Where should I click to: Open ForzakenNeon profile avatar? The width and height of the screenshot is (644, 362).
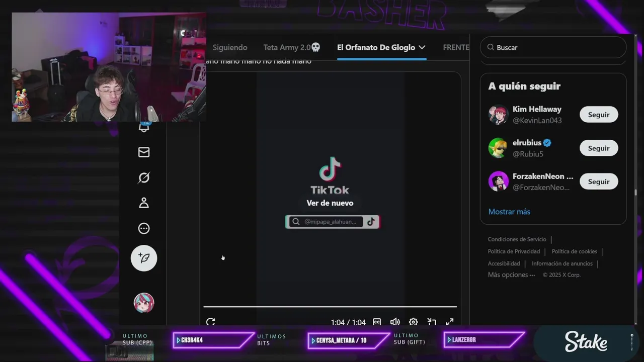coord(498,182)
